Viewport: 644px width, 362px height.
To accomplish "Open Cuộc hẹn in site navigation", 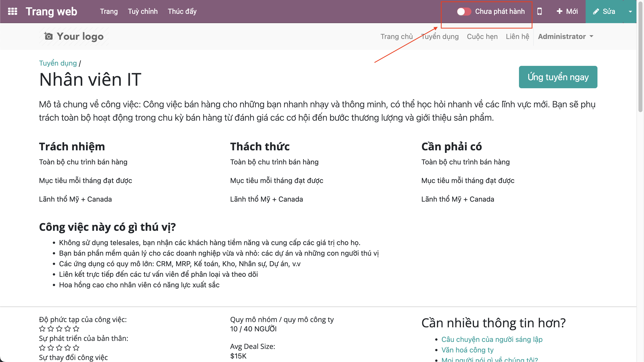I will point(482,36).
